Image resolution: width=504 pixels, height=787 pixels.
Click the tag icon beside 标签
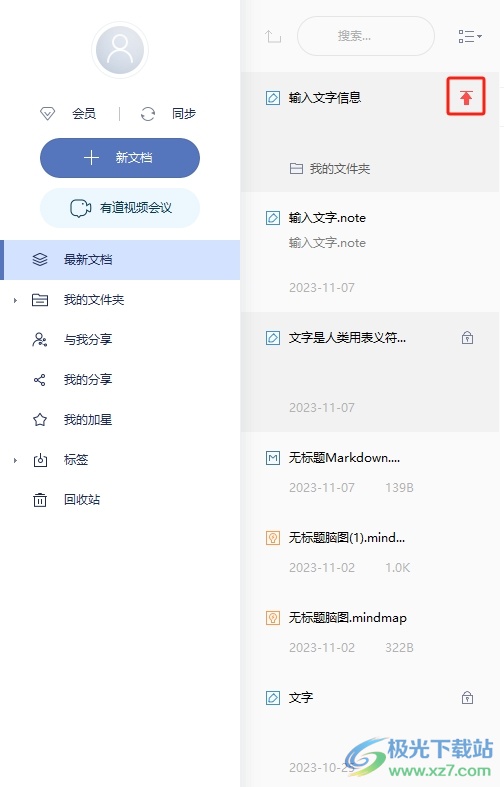pos(40,460)
